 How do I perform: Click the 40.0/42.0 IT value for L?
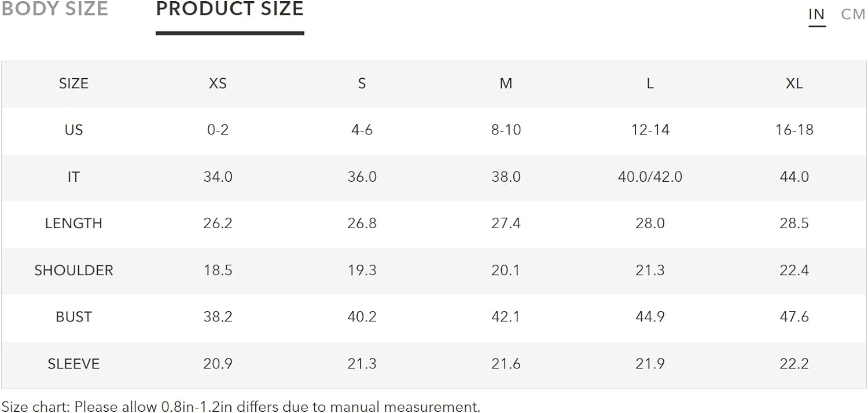point(650,177)
